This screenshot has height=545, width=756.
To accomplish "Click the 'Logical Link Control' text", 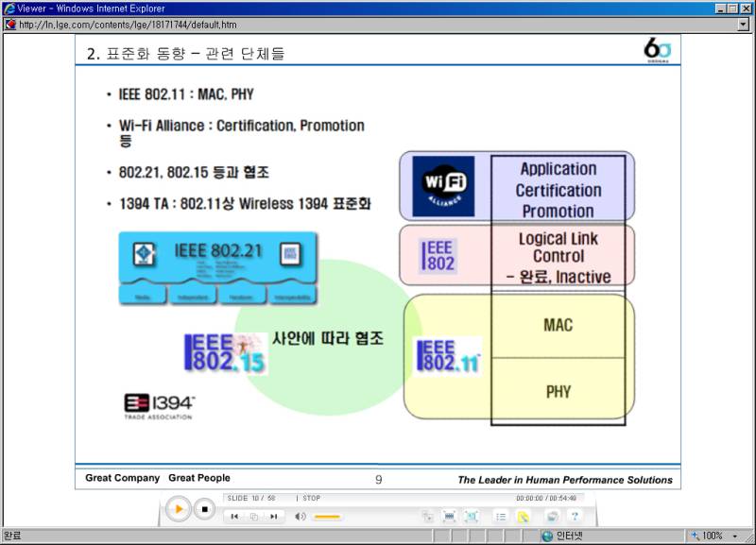I will 558,247.
